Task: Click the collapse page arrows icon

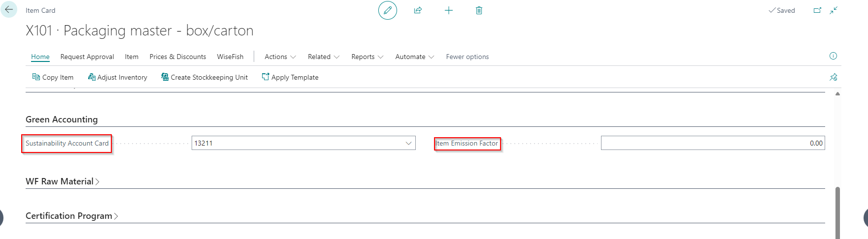Action: coord(834,10)
